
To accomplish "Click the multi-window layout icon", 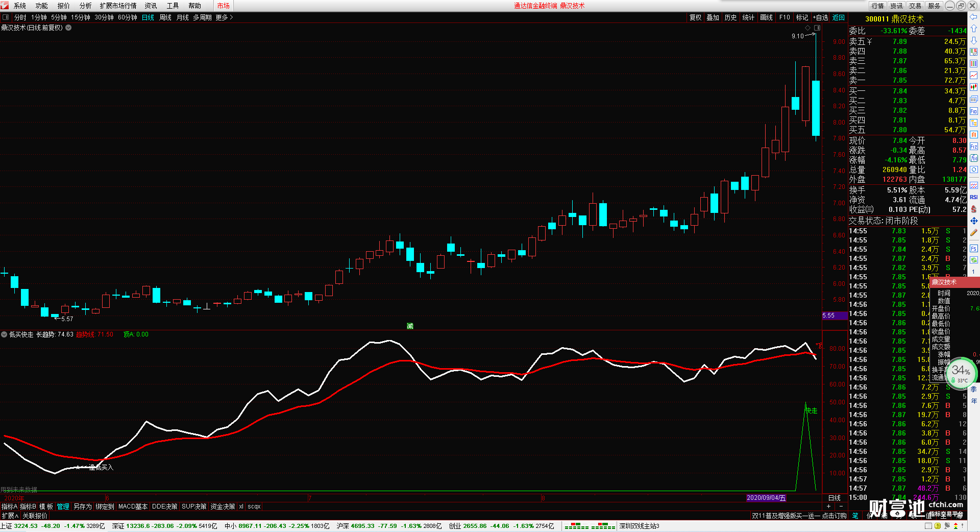I will (974, 100).
